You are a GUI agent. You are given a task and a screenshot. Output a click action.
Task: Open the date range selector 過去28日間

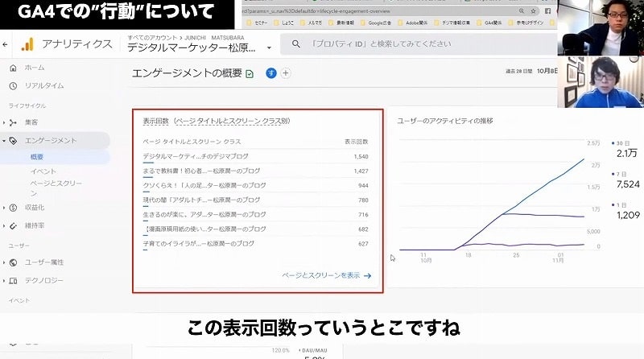(x=531, y=71)
